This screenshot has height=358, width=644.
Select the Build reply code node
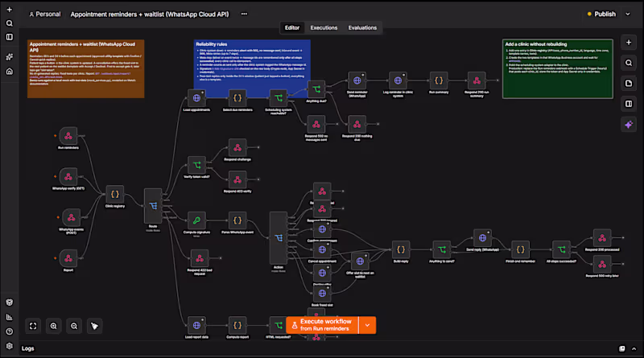(400, 249)
